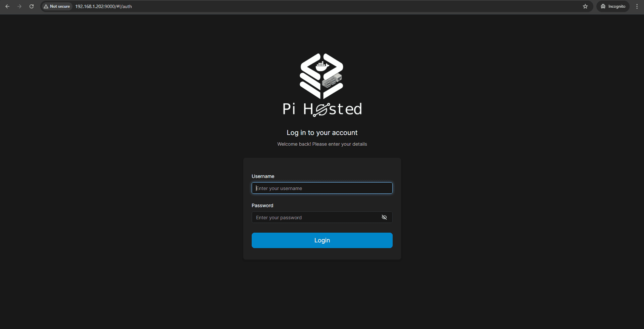
Task: Focus the Username input field
Action: pos(322,188)
